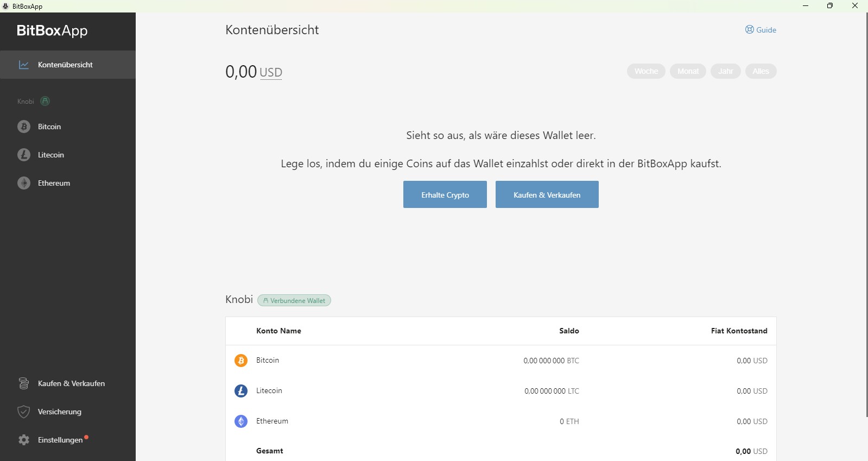Select the Monat chart range
This screenshot has height=461, width=868.
pos(688,71)
